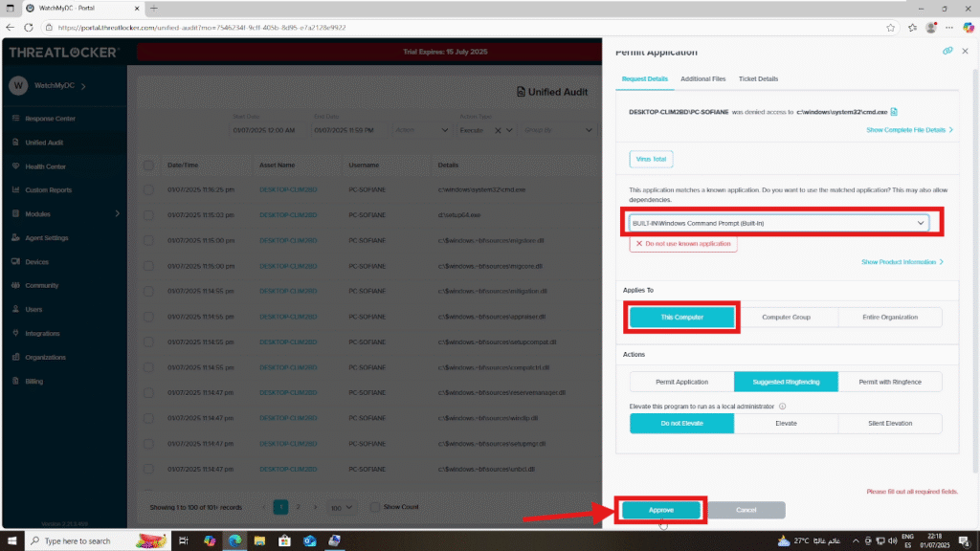The width and height of the screenshot is (980, 551).
Task: Go to page 2 of audit results
Action: point(299,507)
